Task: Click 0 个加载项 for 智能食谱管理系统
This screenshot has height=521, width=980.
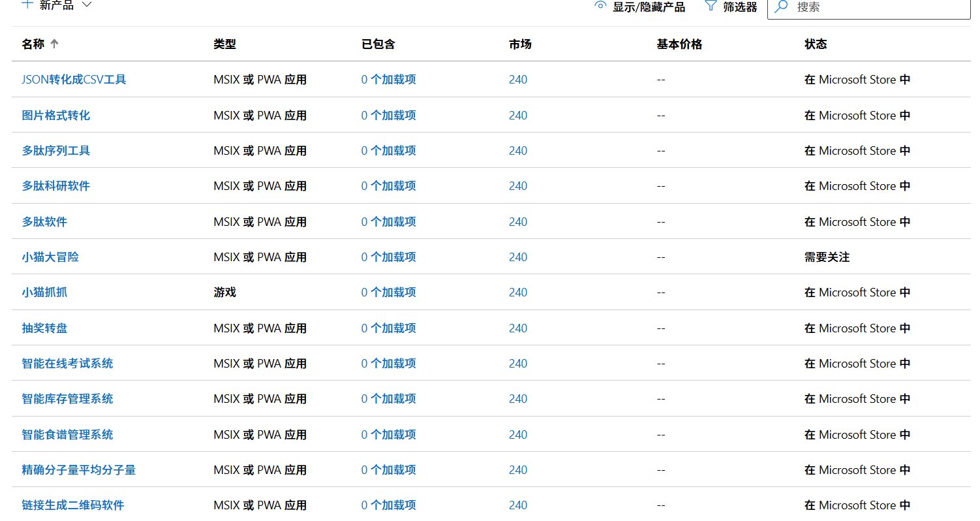Action: [388, 435]
